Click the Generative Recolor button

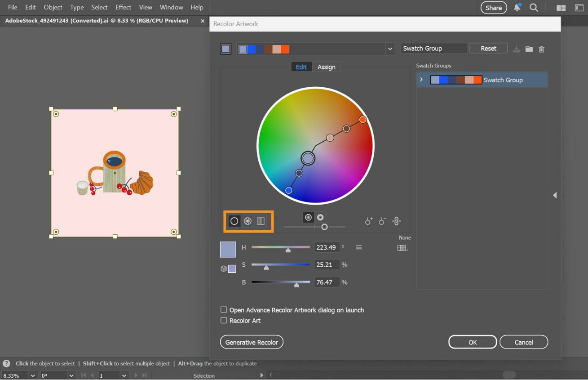coord(251,342)
